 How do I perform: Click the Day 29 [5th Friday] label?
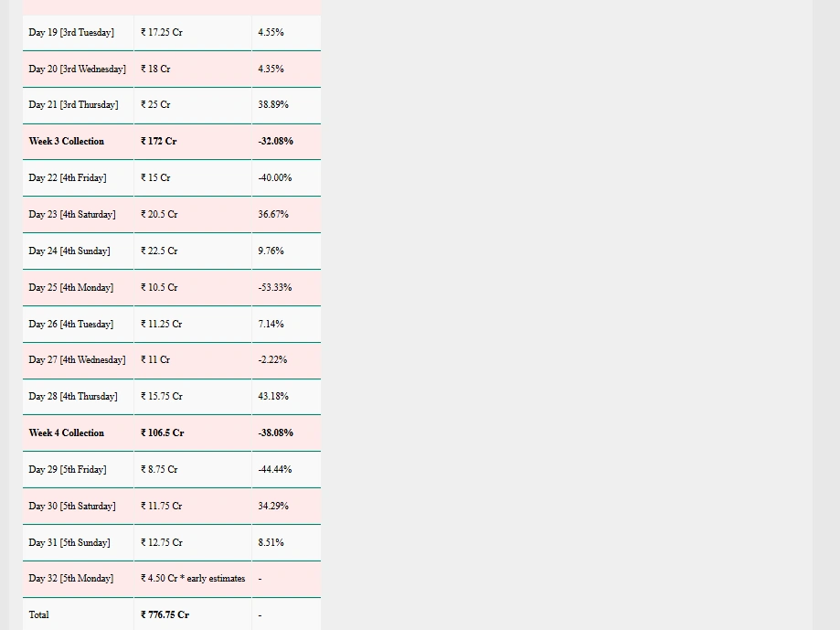click(x=68, y=470)
